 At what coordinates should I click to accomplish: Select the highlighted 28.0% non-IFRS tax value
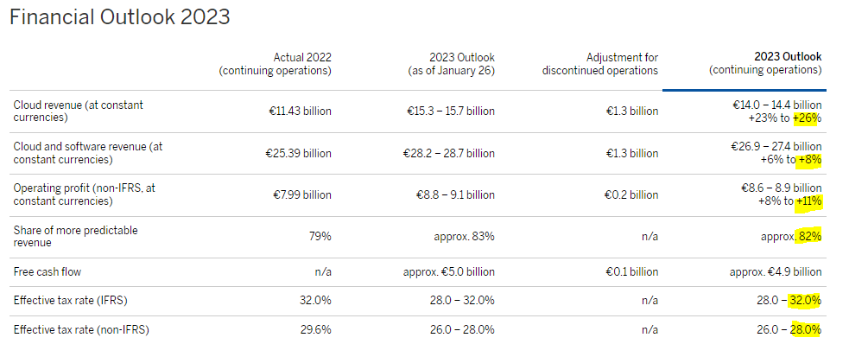coord(806,330)
